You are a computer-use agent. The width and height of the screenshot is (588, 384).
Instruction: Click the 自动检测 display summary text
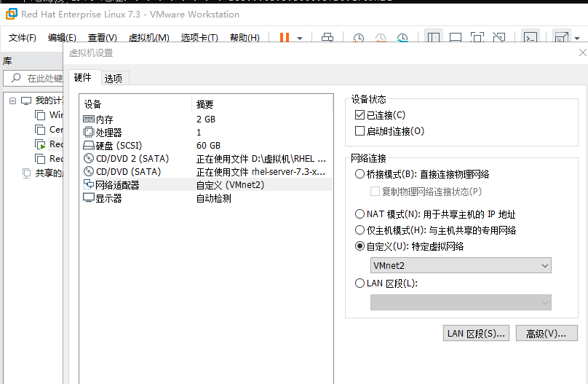click(214, 198)
